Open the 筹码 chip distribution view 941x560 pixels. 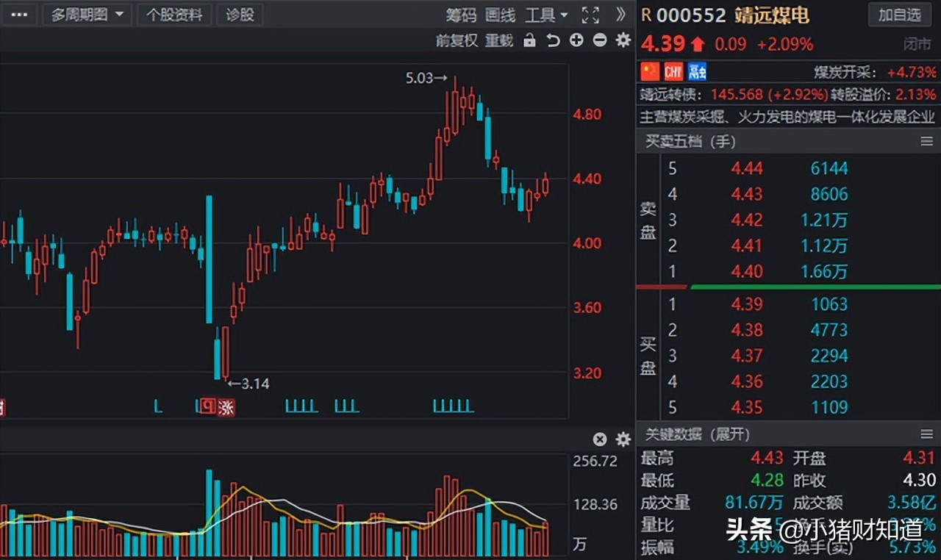[x=461, y=14]
